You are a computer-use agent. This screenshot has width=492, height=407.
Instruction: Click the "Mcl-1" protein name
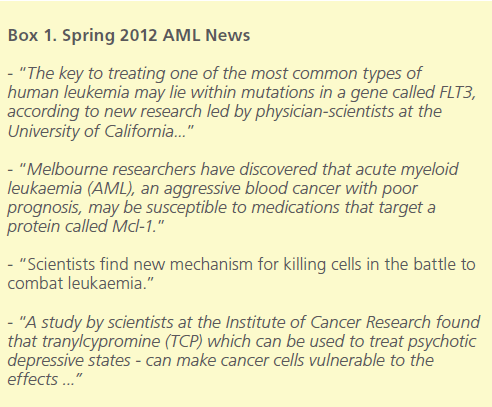pyautogui.click(x=134, y=226)
